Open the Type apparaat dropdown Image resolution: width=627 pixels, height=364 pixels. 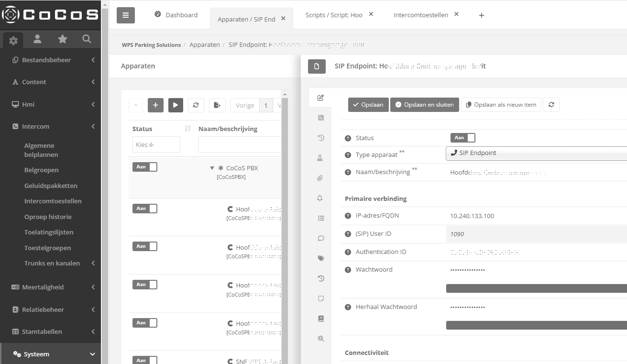click(x=536, y=153)
